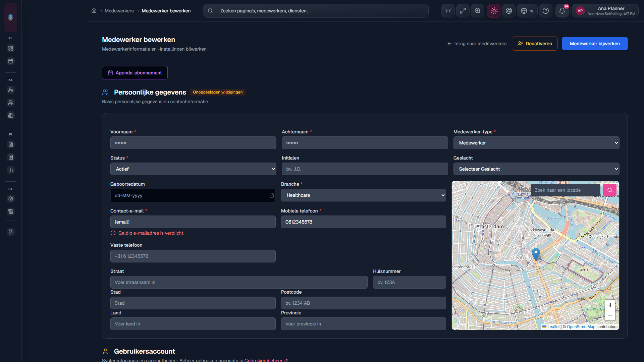Focus the Vaste telefoon input field
The width and height of the screenshot is (644, 362).
193,256
